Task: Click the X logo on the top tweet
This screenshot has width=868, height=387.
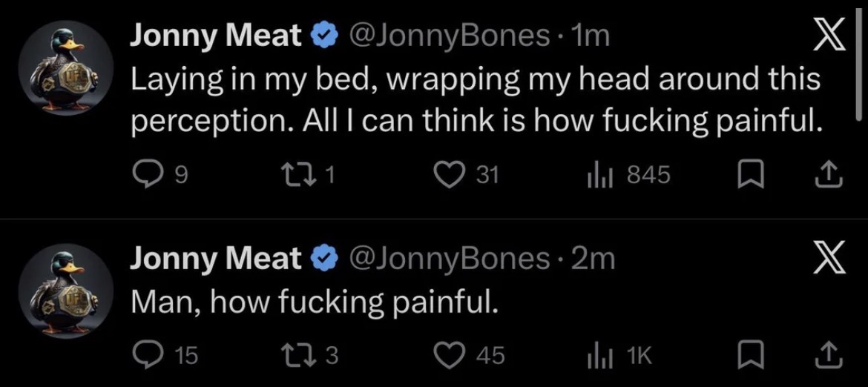Action: pyautogui.click(x=829, y=36)
